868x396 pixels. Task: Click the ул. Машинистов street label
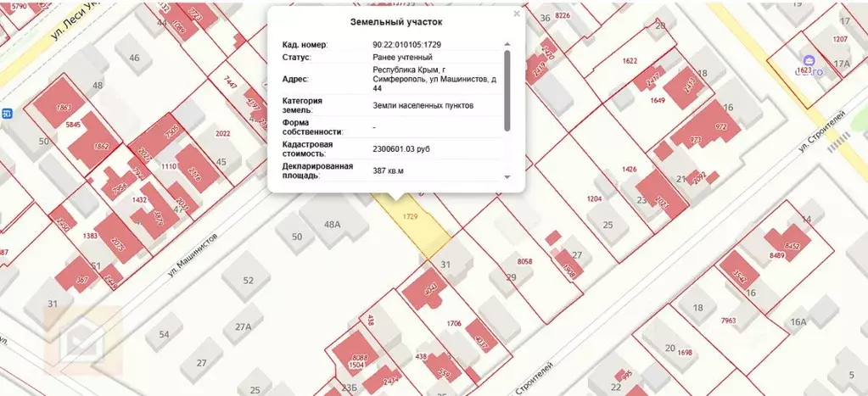[193, 255]
